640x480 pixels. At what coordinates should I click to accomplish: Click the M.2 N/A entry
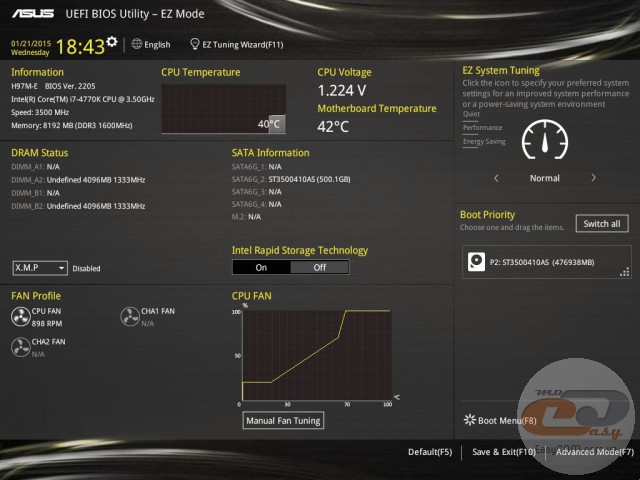click(246, 217)
